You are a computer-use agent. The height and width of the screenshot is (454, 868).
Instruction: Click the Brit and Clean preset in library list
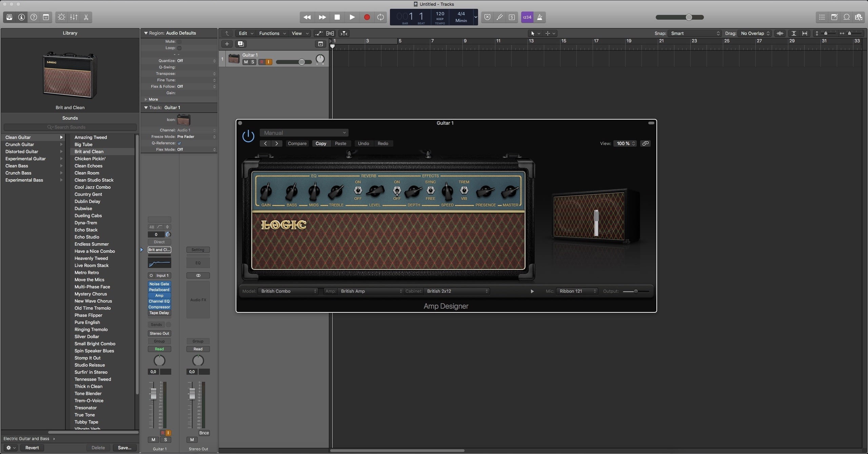[89, 151]
